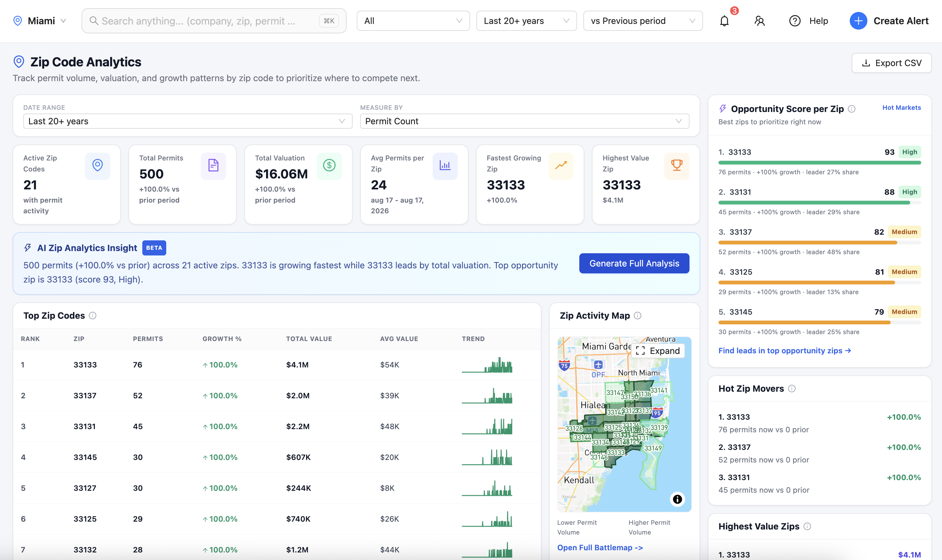
Task: Open the All filter dropdown
Action: point(413,21)
